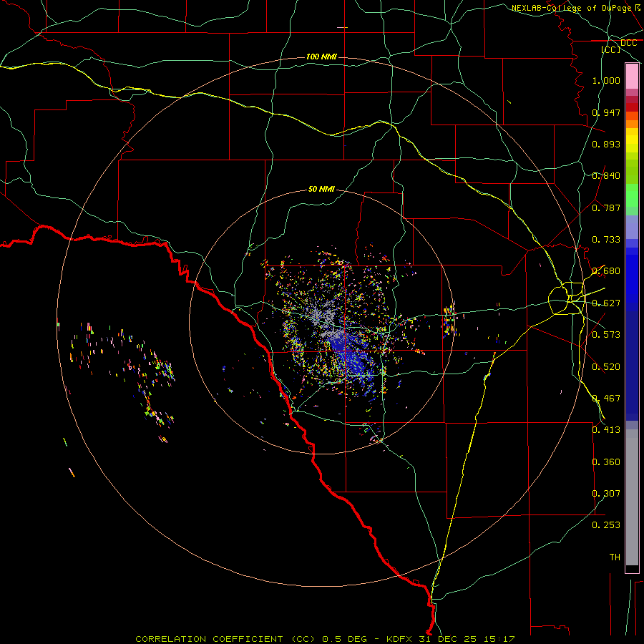Click the 0.253 scale value

tap(606, 525)
